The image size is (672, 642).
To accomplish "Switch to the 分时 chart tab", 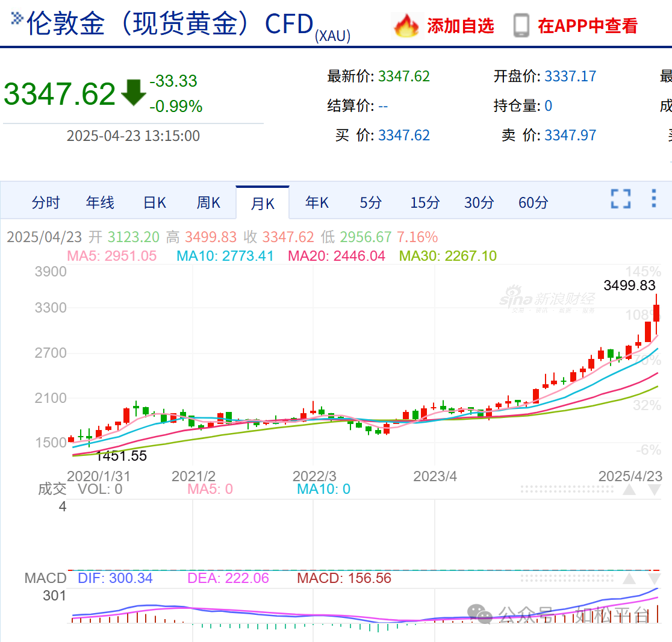I will [45, 202].
